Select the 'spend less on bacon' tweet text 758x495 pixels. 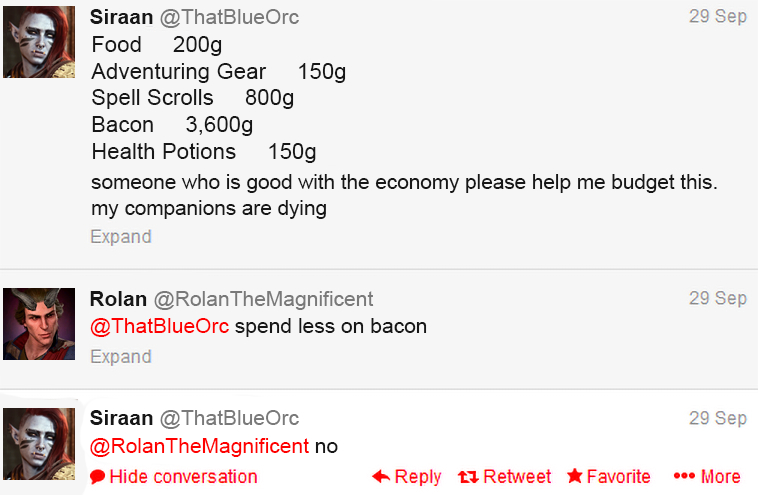(x=331, y=327)
